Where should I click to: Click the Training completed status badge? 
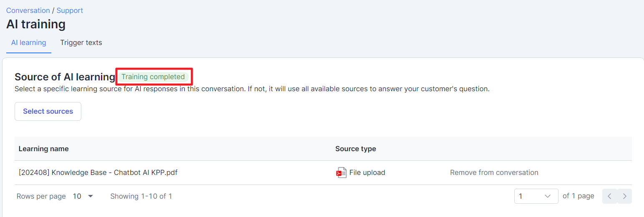[x=153, y=77]
